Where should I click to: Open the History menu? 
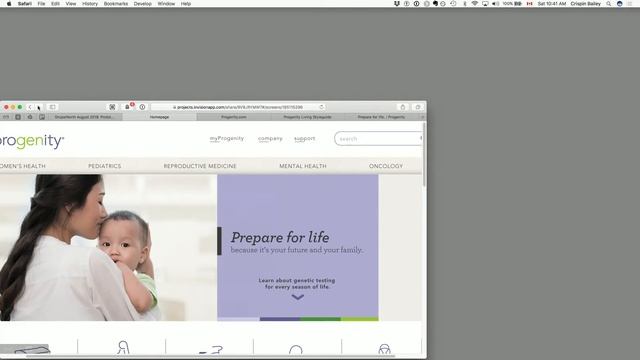[x=90, y=4]
